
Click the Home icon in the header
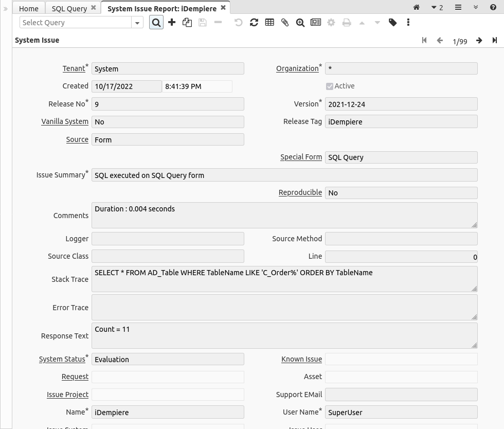point(416,7)
